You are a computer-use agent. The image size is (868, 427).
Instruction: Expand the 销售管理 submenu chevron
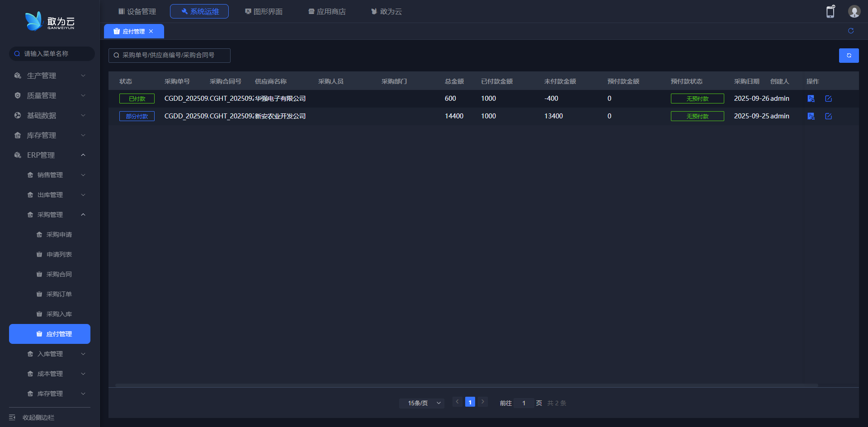pos(83,175)
